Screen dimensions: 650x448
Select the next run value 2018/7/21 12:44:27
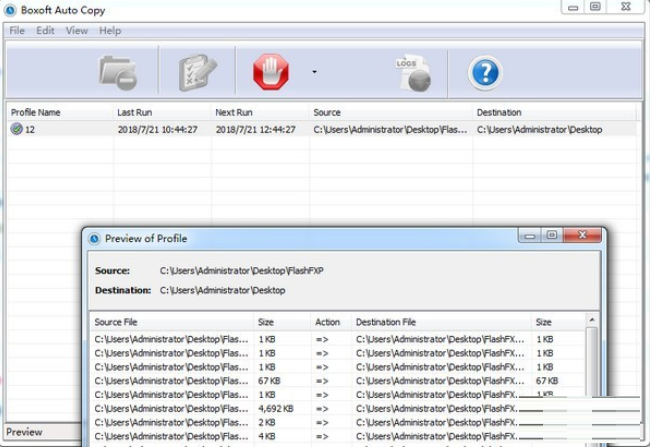pyautogui.click(x=256, y=130)
